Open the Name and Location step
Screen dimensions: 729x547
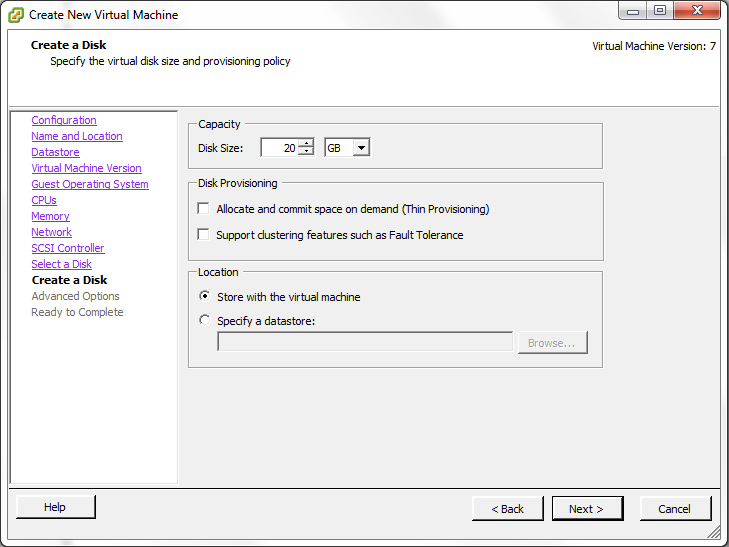(x=77, y=136)
